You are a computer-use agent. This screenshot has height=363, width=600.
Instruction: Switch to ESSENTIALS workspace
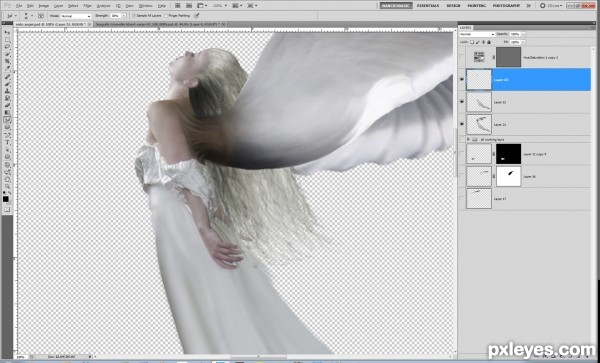pyautogui.click(x=428, y=6)
